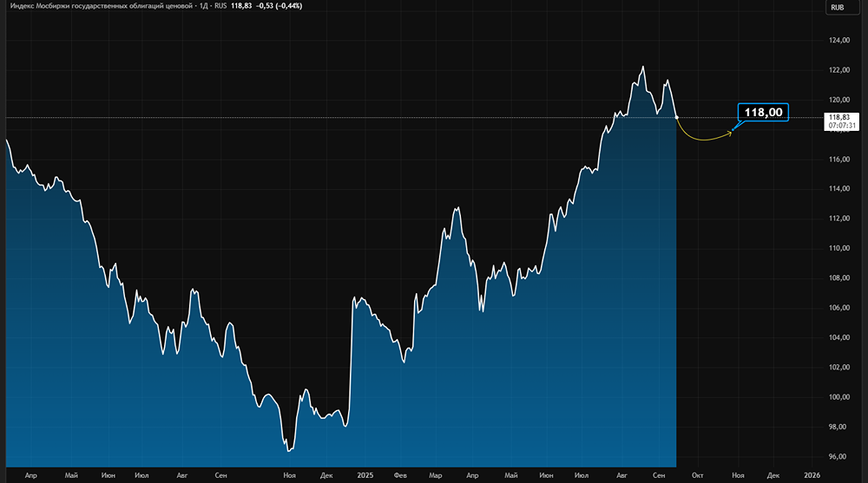Click the RUS exchange label in header

(220, 6)
